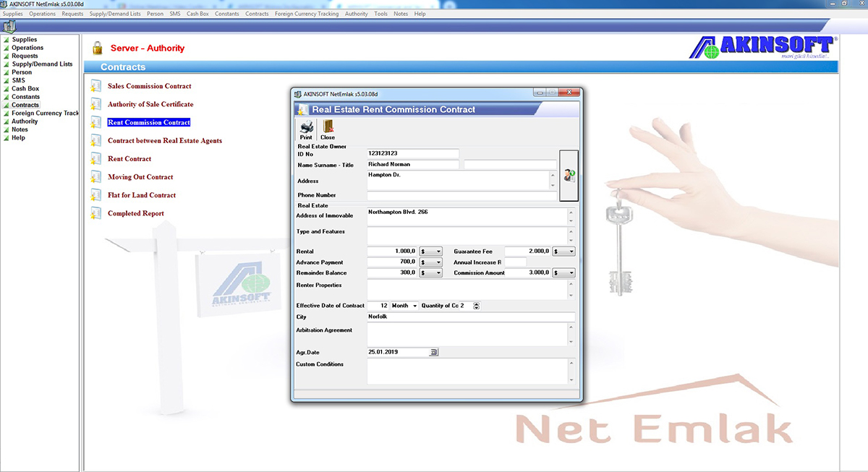
Task: Click the green icon beside Notes in sidebar
Action: (7, 129)
